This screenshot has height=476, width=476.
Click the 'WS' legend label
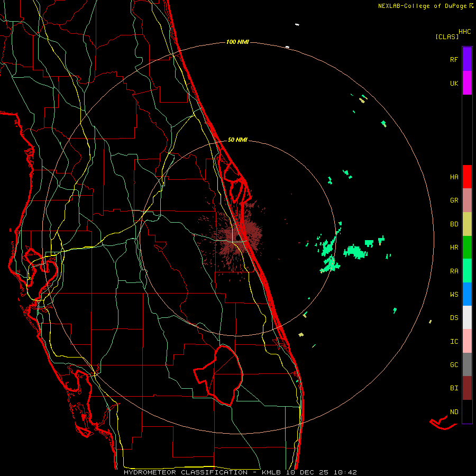[x=454, y=294]
